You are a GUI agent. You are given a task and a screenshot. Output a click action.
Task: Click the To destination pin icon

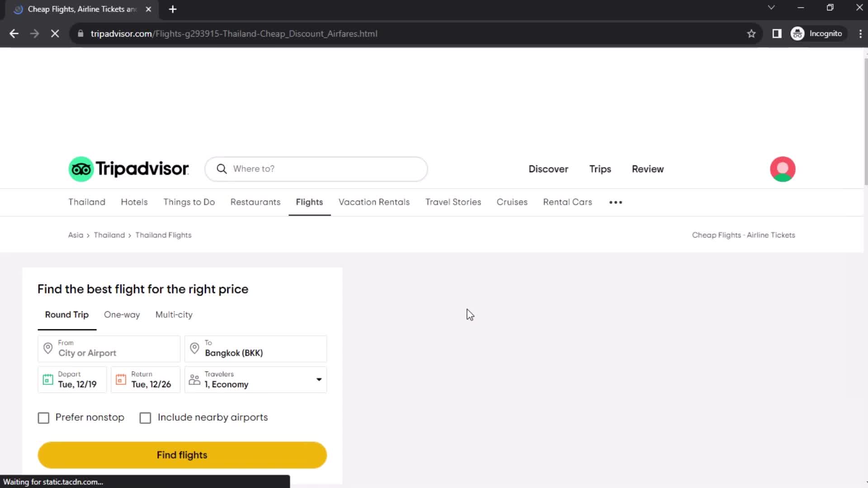click(x=195, y=348)
